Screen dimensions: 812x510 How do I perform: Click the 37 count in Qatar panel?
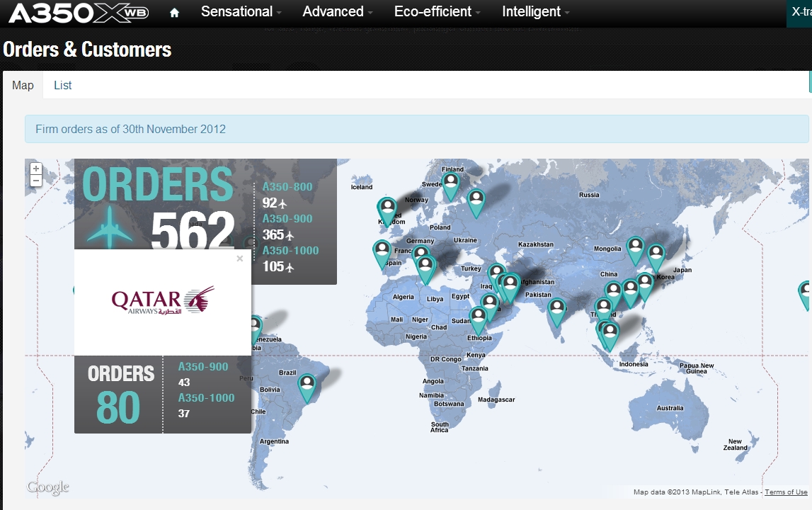tap(184, 414)
